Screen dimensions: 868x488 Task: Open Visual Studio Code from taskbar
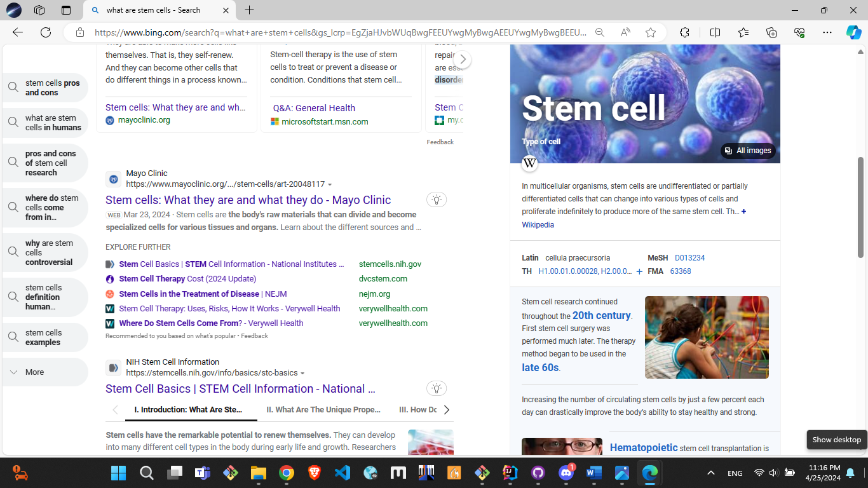pyautogui.click(x=342, y=473)
